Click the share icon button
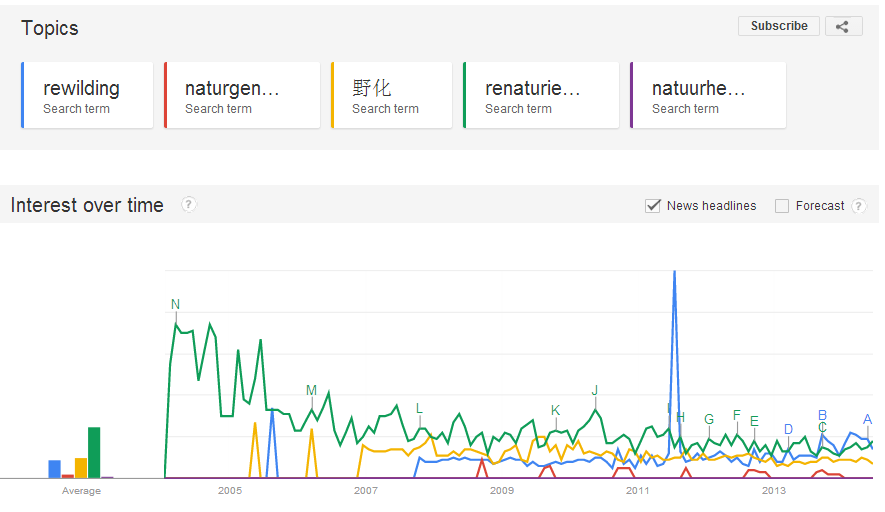 [x=843, y=26]
